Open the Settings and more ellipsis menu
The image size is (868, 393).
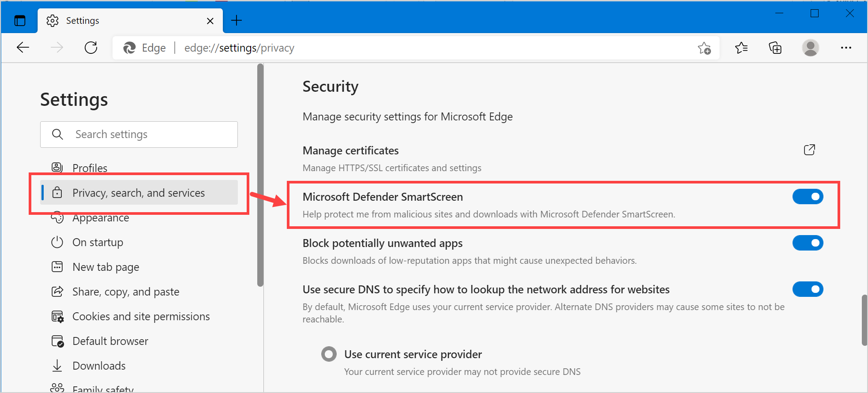846,48
